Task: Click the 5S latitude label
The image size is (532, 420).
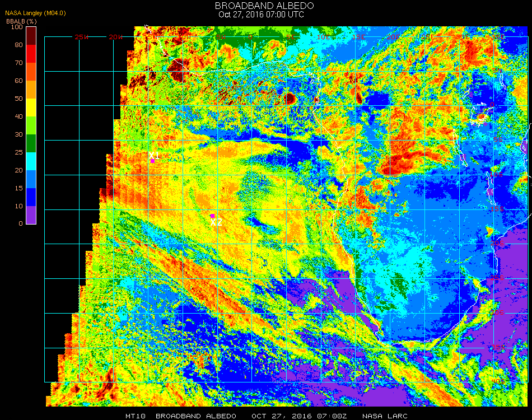Action: click(498, 139)
